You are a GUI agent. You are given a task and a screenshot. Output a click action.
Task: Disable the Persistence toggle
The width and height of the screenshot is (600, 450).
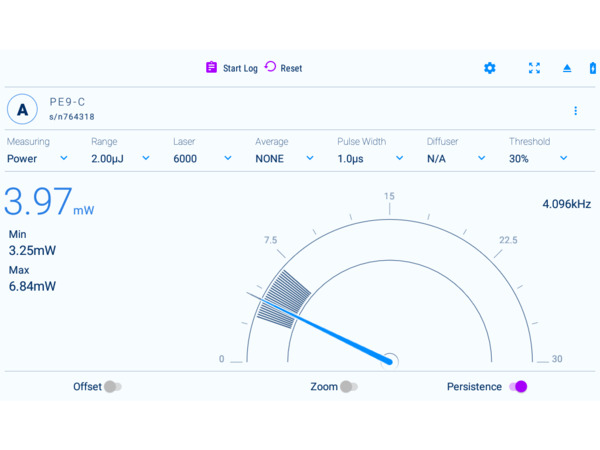pos(518,387)
